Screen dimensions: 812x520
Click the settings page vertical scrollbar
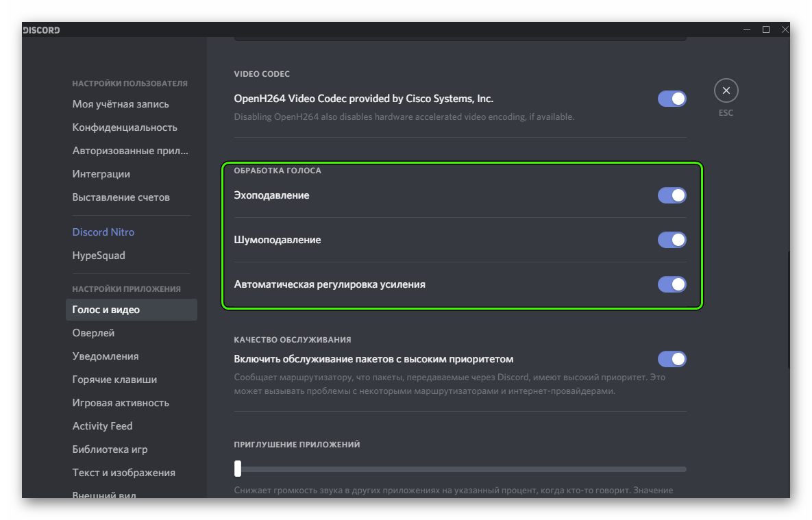[x=787, y=310]
